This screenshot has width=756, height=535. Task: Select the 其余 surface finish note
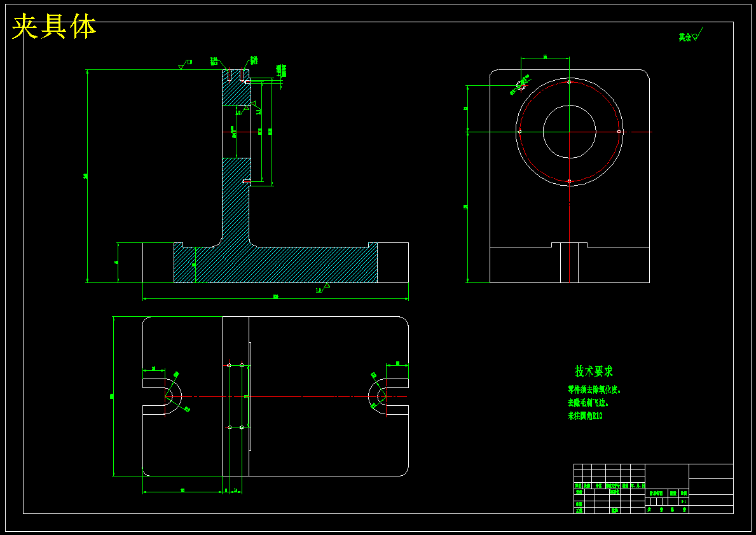click(x=691, y=35)
